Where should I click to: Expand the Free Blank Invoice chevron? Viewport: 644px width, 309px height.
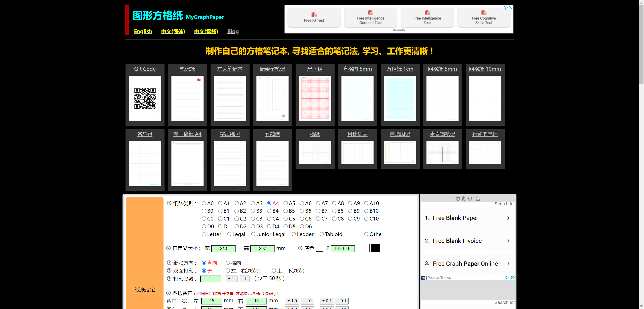[x=508, y=241]
